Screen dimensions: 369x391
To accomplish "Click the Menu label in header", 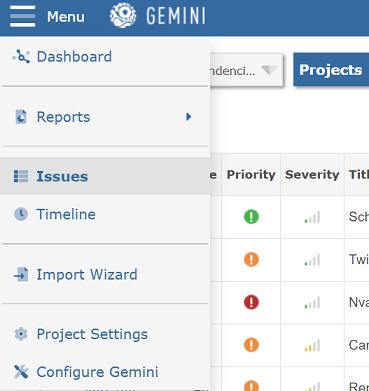I will click(x=66, y=17).
